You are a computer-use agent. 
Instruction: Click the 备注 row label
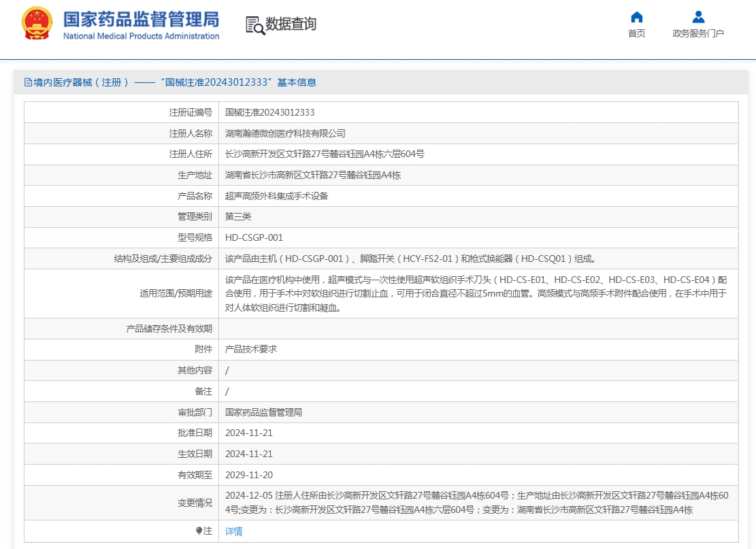(x=203, y=391)
